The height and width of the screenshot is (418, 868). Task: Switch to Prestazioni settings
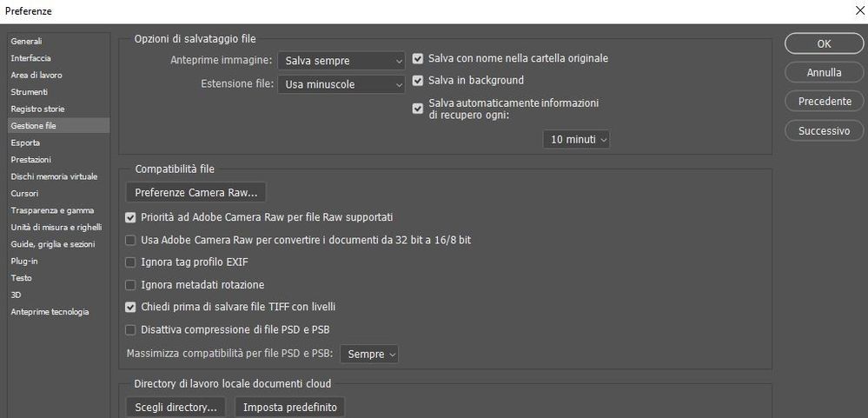58,159
